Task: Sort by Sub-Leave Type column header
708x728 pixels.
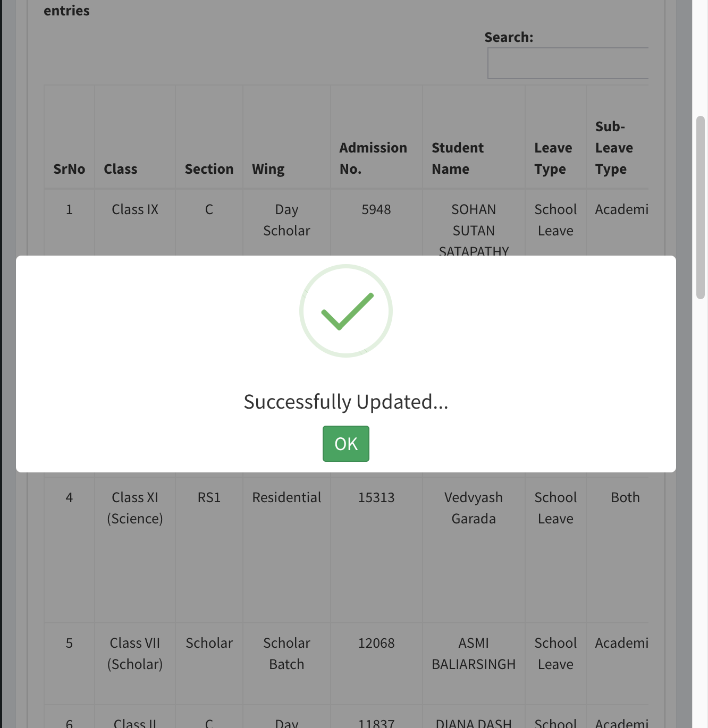Action: pyautogui.click(x=614, y=148)
